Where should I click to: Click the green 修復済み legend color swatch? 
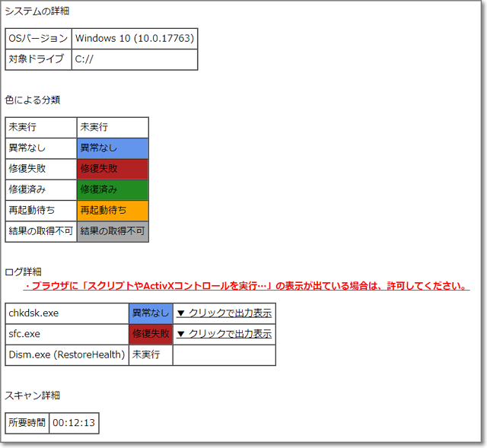pyautogui.click(x=113, y=189)
